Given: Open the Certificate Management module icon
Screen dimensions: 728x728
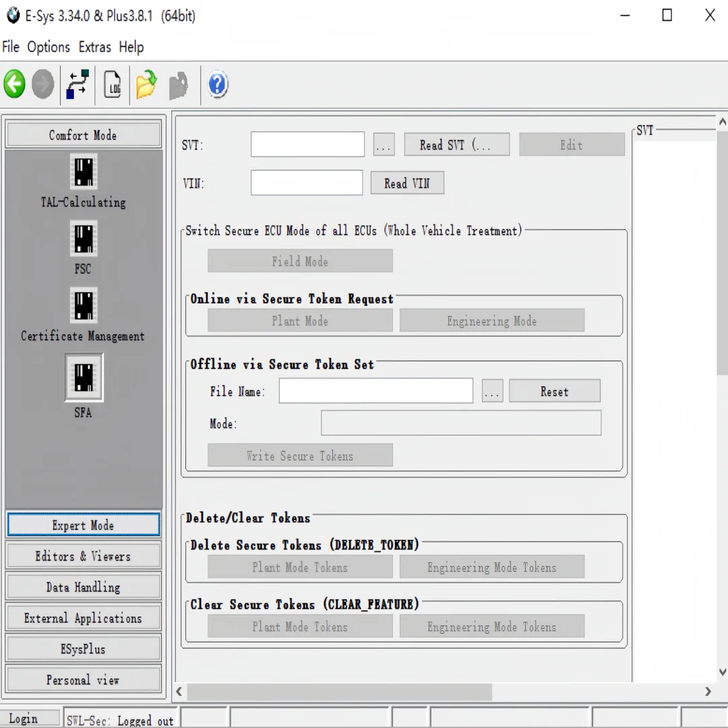Looking at the screenshot, I should click(84, 305).
